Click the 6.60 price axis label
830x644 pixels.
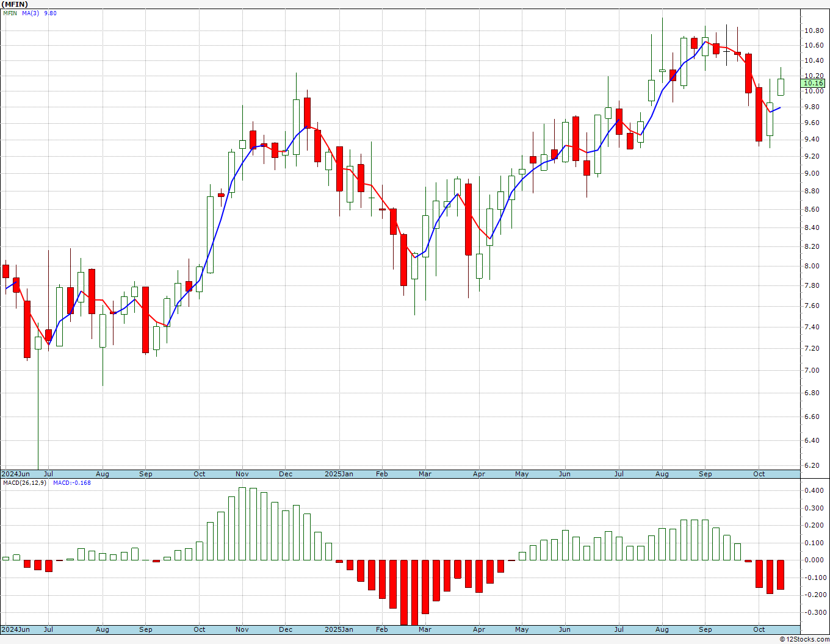(813, 417)
